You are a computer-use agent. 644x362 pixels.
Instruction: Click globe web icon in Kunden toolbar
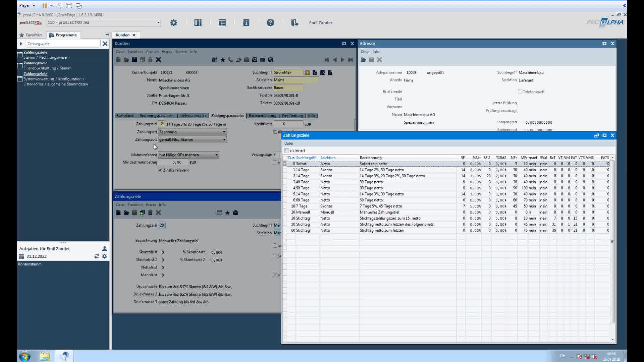[x=271, y=60]
